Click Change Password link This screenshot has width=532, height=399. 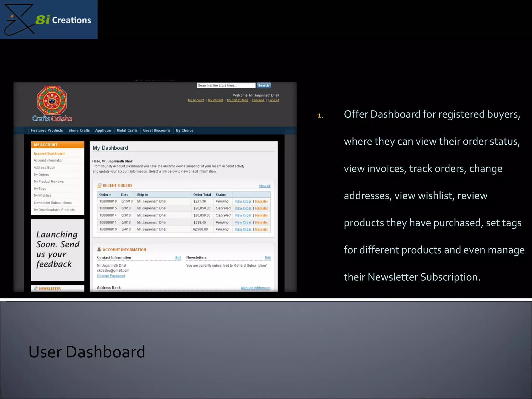pos(111,276)
